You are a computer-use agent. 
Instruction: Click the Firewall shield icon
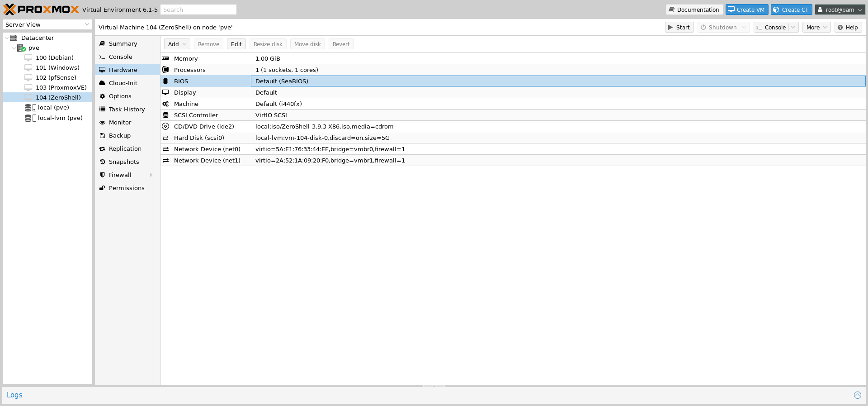[x=102, y=175]
